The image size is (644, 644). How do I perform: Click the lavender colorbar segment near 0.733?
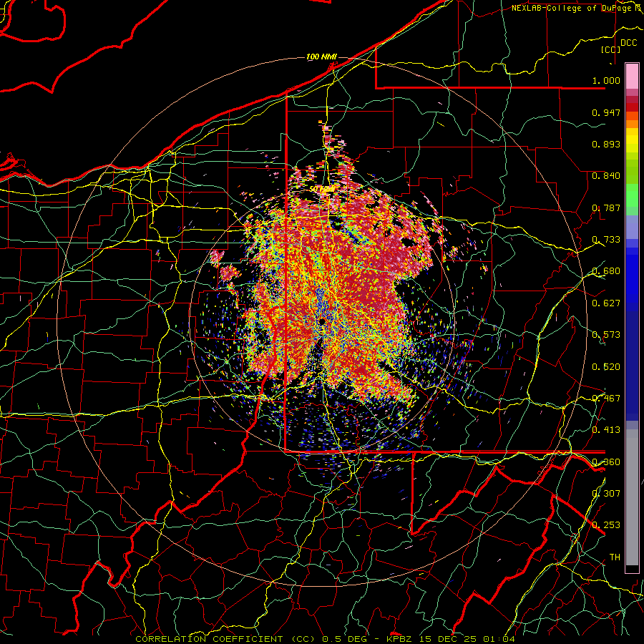pyautogui.click(x=632, y=227)
